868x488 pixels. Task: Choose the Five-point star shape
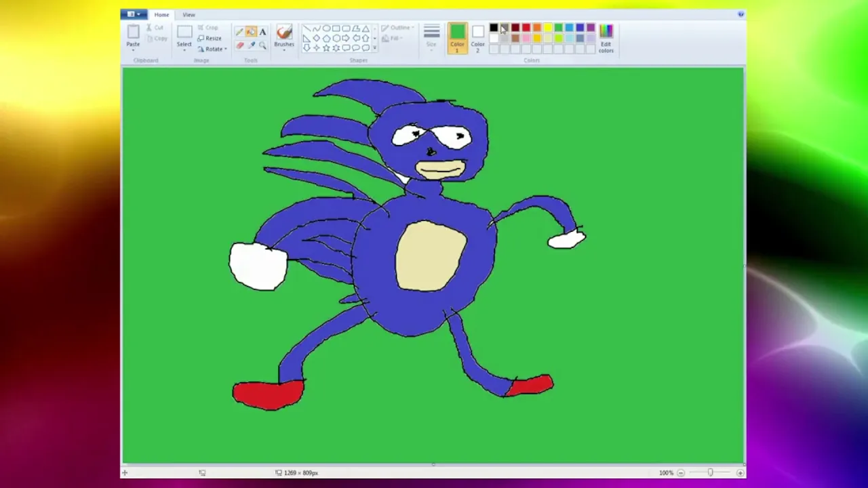(x=326, y=47)
